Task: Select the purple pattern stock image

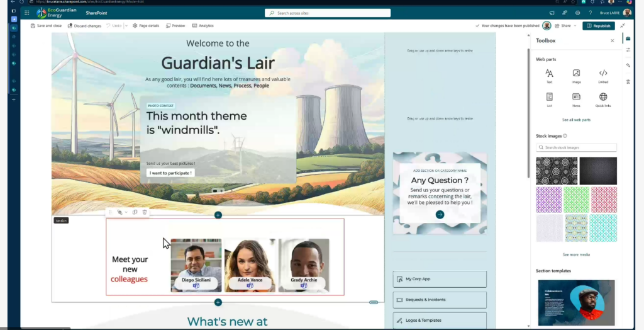Action: click(x=548, y=200)
